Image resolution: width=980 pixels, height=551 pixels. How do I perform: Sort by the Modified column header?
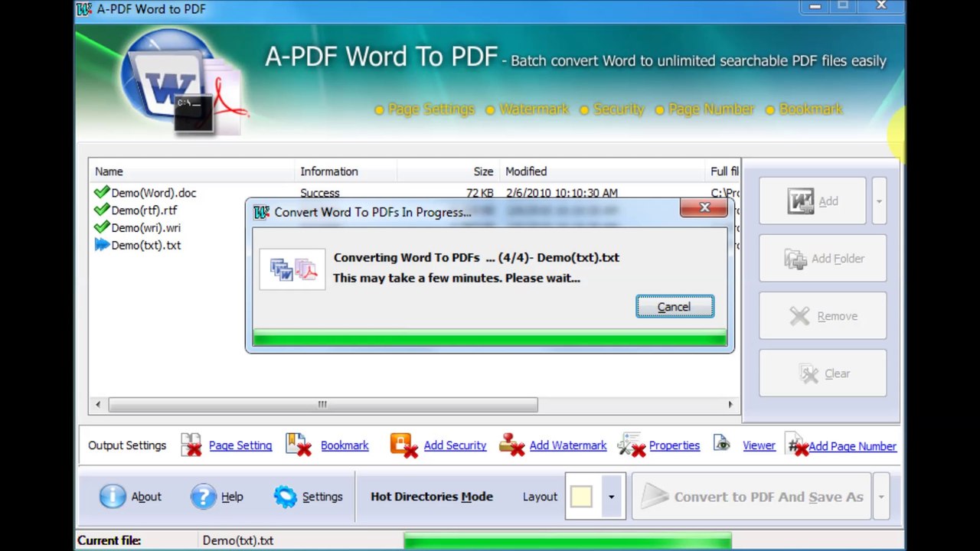(602, 171)
